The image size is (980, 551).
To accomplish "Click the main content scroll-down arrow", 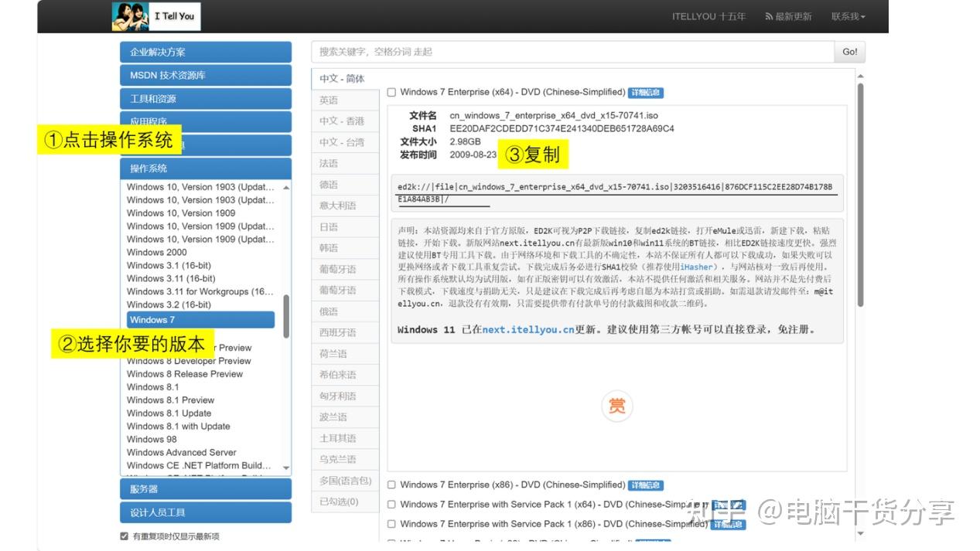I will 860,533.
